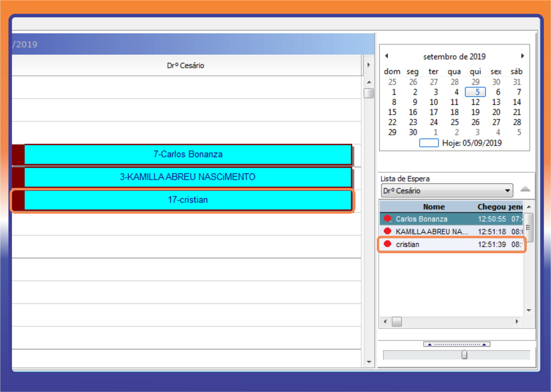Click the red status dot beside KAMILLA ABREU
The height and width of the screenshot is (392, 551).
pos(387,231)
